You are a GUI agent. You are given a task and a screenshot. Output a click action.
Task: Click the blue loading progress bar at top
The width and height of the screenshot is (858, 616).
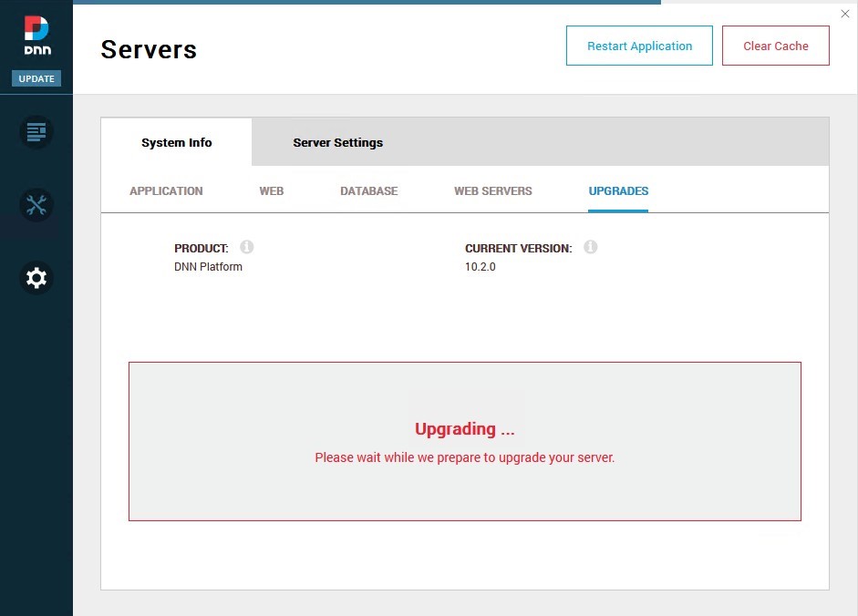coord(365,3)
